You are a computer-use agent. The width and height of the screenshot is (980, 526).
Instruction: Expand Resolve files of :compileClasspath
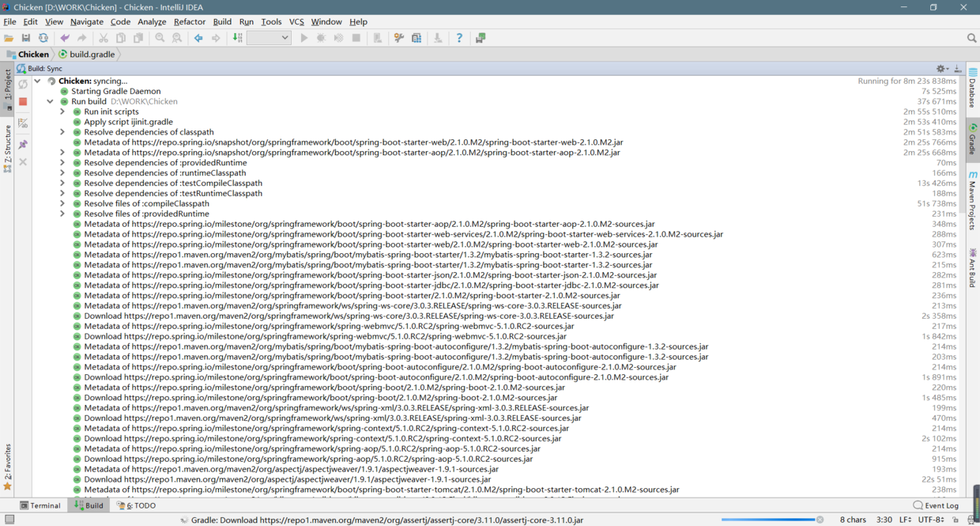(x=62, y=204)
